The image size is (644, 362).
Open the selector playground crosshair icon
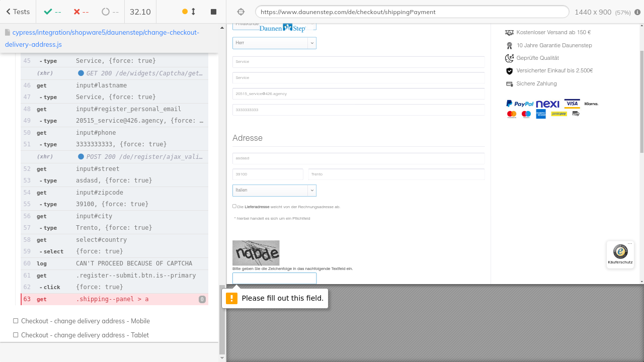(x=240, y=12)
